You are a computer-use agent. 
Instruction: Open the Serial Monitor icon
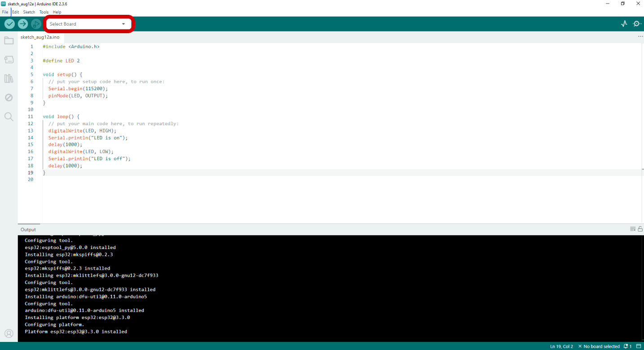coord(637,24)
